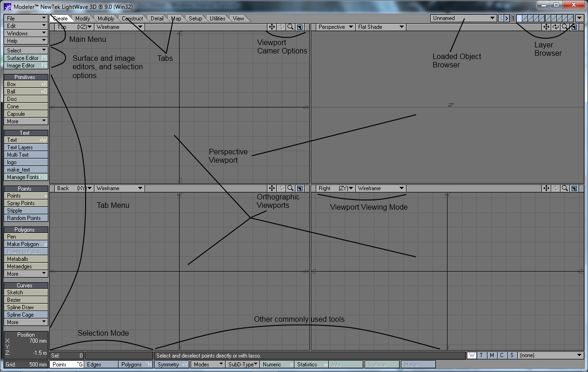Click the zoom magnifier in the Back viewport
This screenshot has height=372, width=588.
(x=290, y=188)
